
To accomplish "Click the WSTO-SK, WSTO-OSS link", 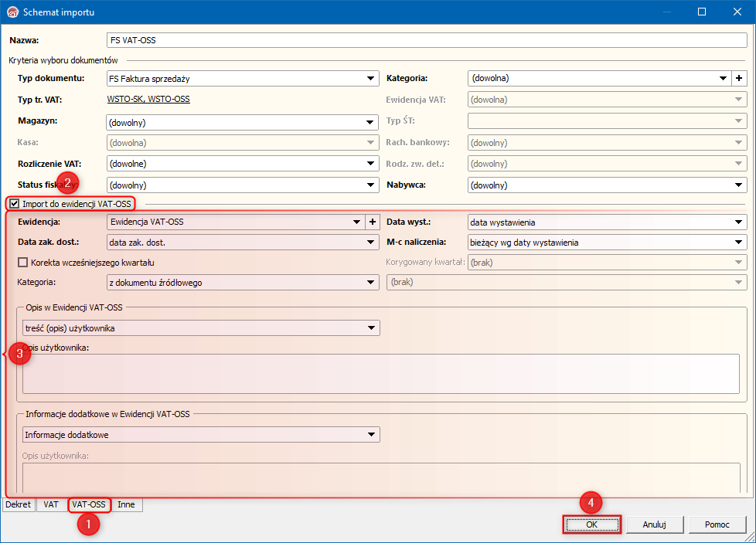I will point(148,99).
